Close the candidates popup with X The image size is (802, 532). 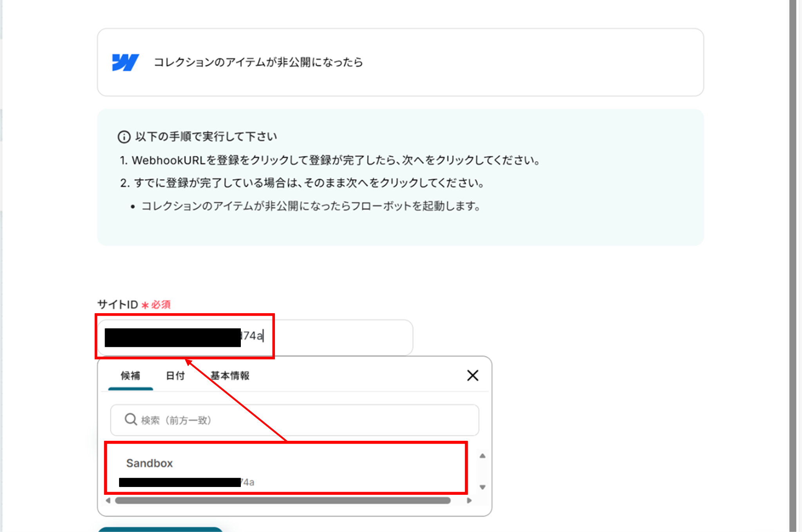(x=473, y=375)
